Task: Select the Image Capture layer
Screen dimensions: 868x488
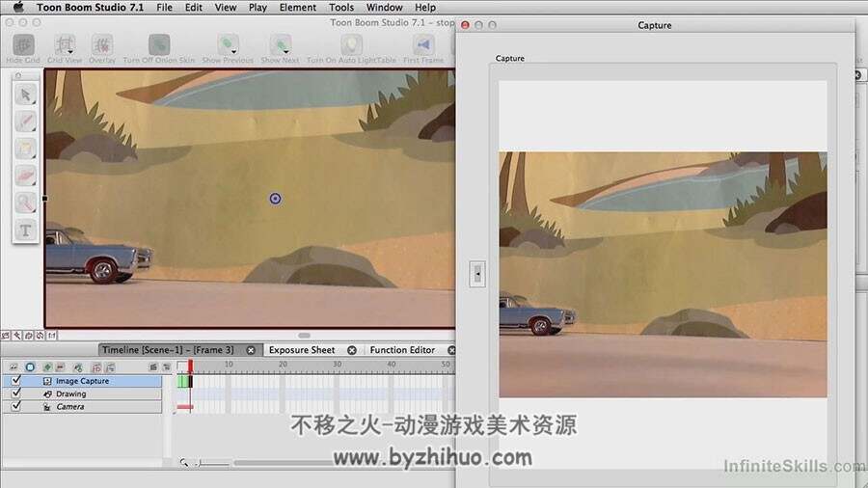Action: [x=83, y=381]
